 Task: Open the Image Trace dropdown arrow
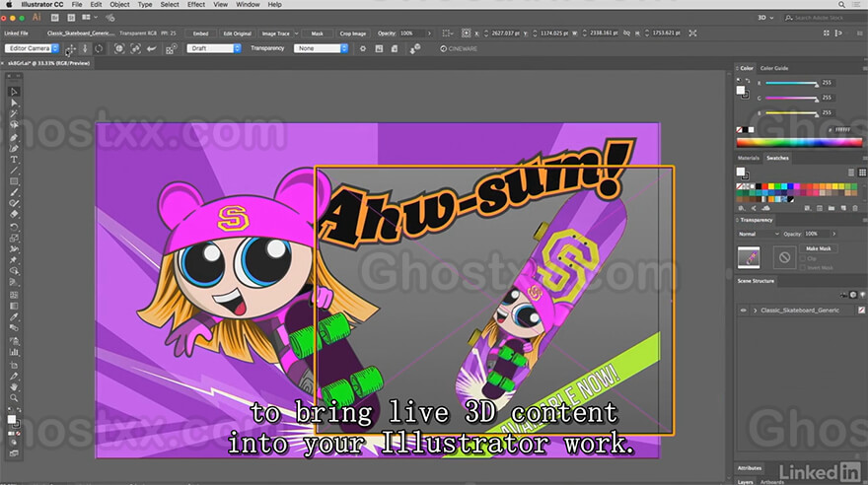click(x=296, y=34)
